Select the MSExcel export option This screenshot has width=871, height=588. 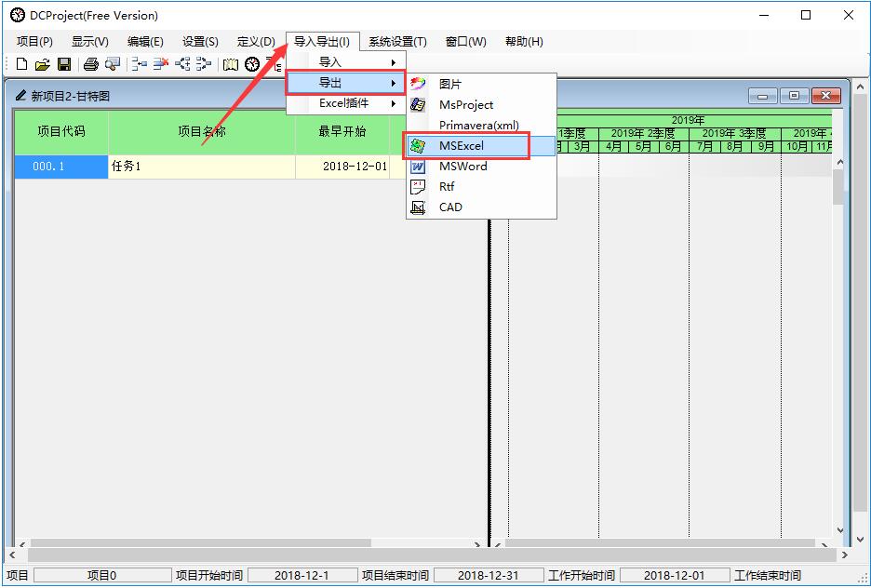click(x=462, y=145)
